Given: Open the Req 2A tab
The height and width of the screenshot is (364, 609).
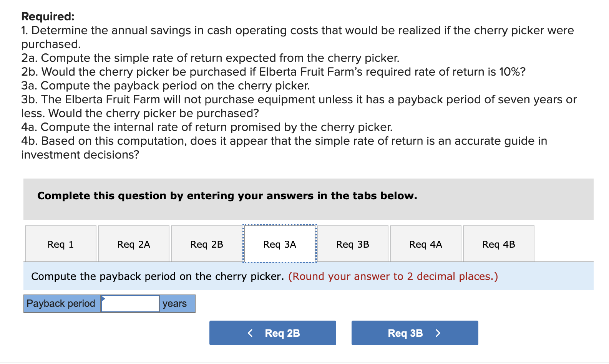Looking at the screenshot, I should 133,244.
